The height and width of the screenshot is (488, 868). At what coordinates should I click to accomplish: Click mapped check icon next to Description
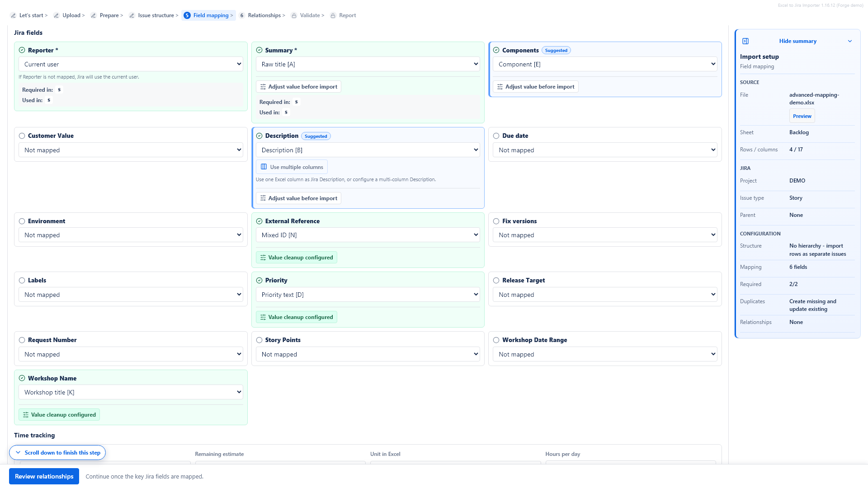pyautogui.click(x=259, y=136)
